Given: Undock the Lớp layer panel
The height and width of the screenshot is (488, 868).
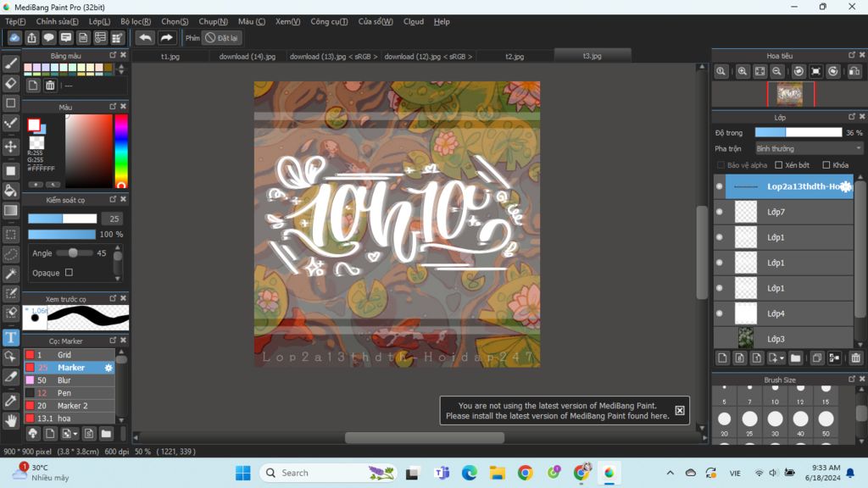Looking at the screenshot, I should [851, 117].
